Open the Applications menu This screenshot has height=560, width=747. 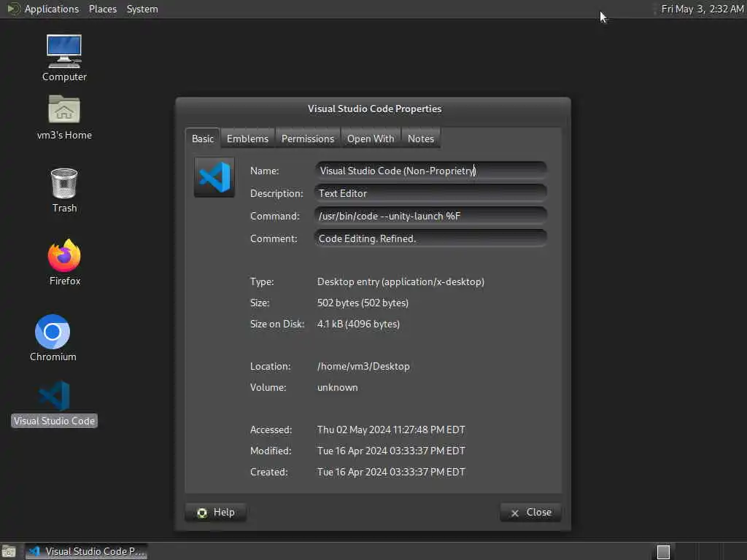(52, 9)
